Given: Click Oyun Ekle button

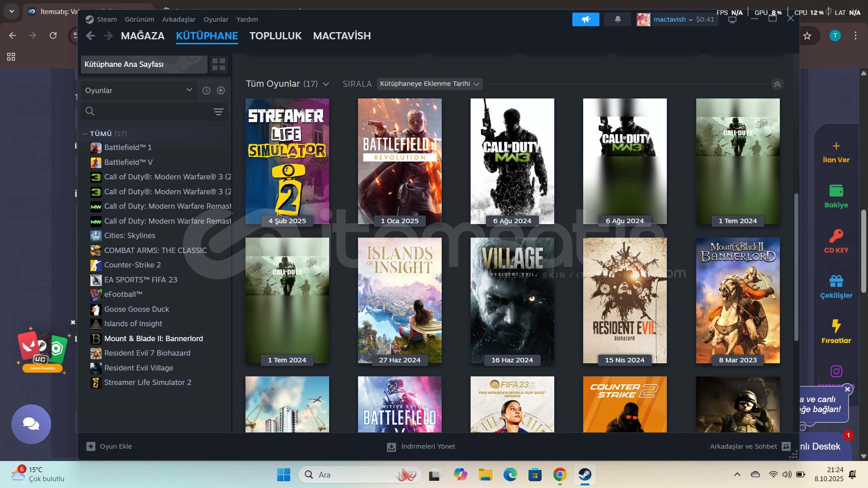Looking at the screenshot, I should click(x=109, y=446).
